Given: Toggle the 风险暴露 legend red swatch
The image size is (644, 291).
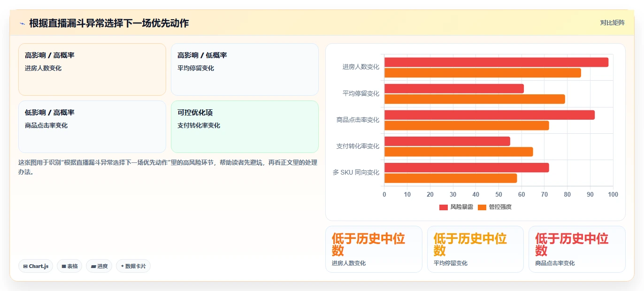Looking at the screenshot, I should click(x=444, y=207).
